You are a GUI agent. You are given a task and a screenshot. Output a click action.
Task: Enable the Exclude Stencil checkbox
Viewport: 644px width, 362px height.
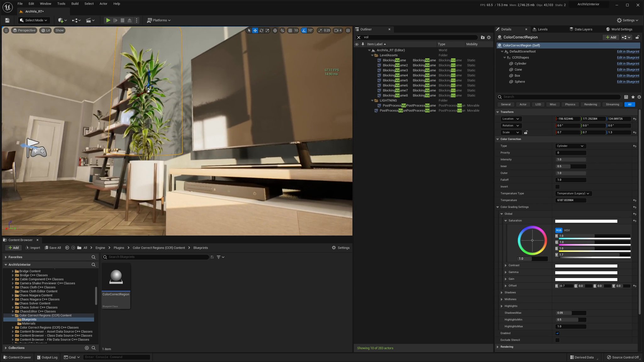(557, 340)
